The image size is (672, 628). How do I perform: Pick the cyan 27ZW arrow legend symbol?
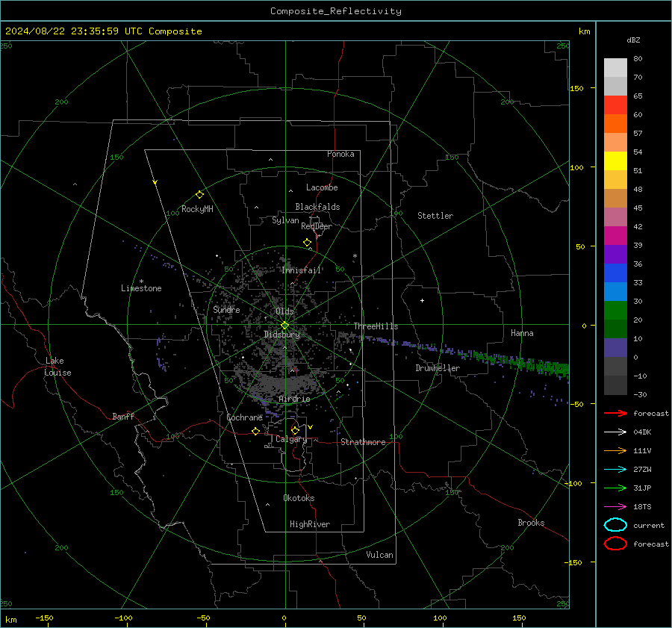click(x=615, y=470)
